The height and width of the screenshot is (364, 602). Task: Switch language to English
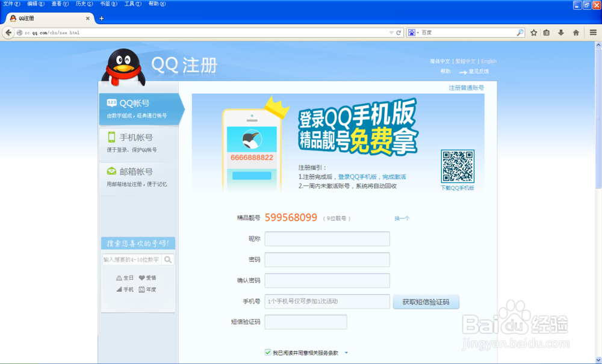[x=489, y=61]
